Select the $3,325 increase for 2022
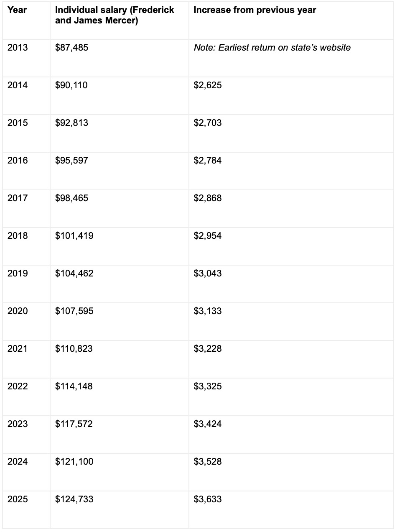This screenshot has width=397, height=532. pyautogui.click(x=291, y=397)
